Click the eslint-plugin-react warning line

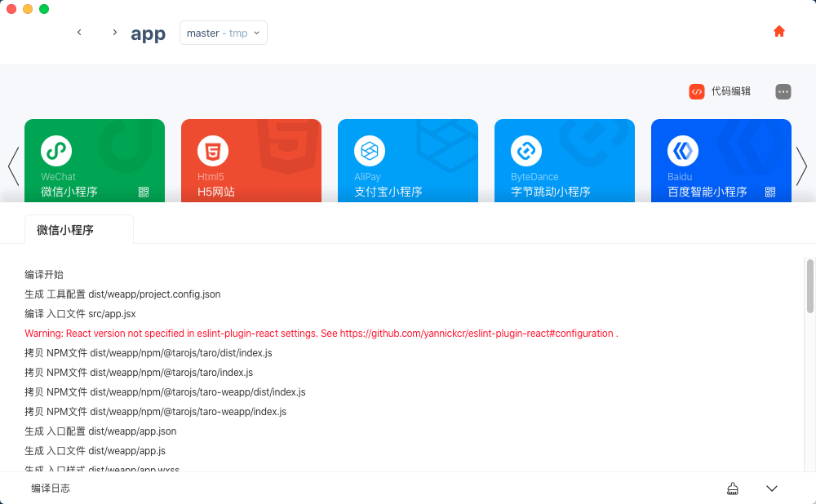click(322, 334)
